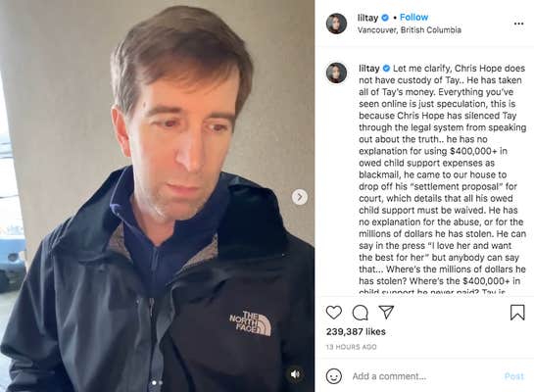Screen dimensions: 534x392
Task: Click the liltay username in the caption
Action: [x=369, y=69]
